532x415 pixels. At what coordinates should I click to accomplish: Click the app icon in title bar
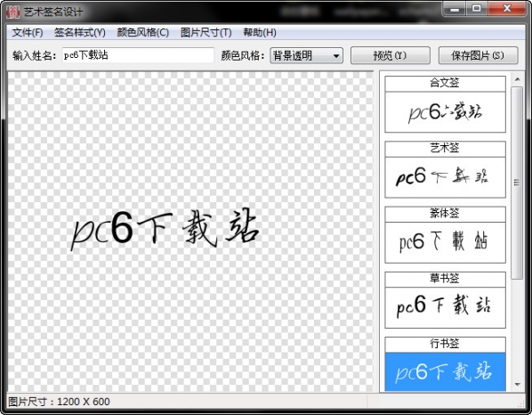[x=12, y=12]
